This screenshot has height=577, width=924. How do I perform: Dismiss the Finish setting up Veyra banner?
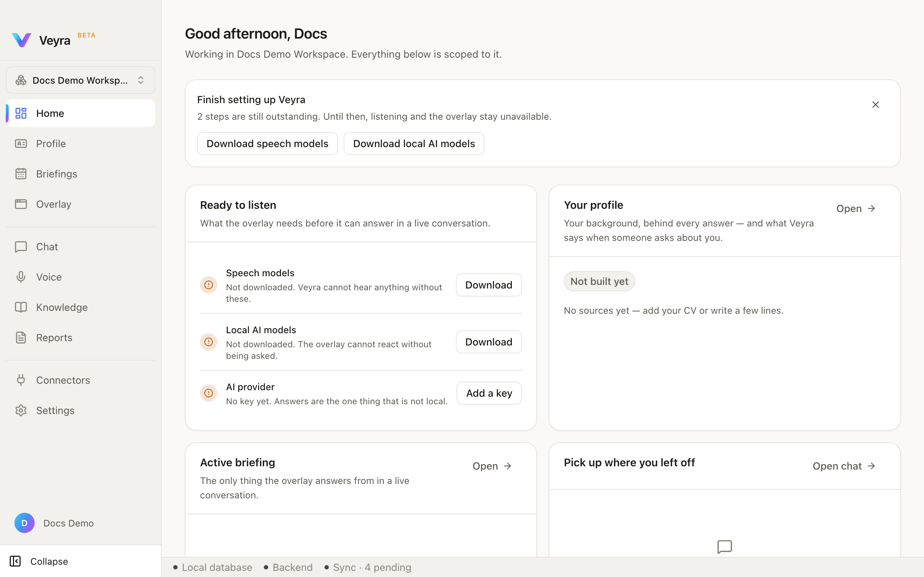click(876, 105)
